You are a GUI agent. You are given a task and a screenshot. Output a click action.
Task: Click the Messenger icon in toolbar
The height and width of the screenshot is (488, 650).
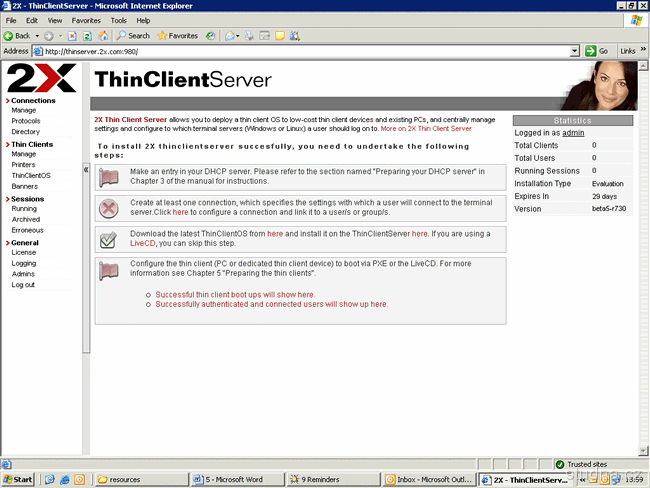(295, 36)
